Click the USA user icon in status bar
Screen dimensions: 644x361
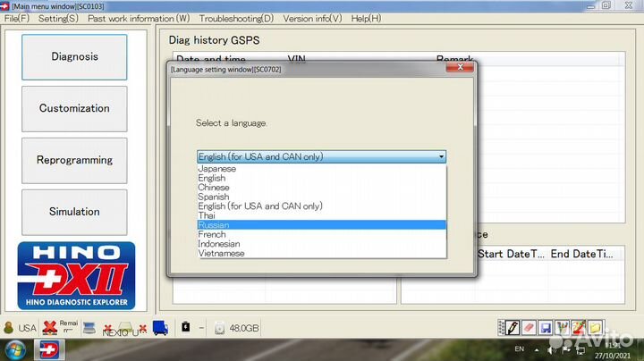point(9,328)
